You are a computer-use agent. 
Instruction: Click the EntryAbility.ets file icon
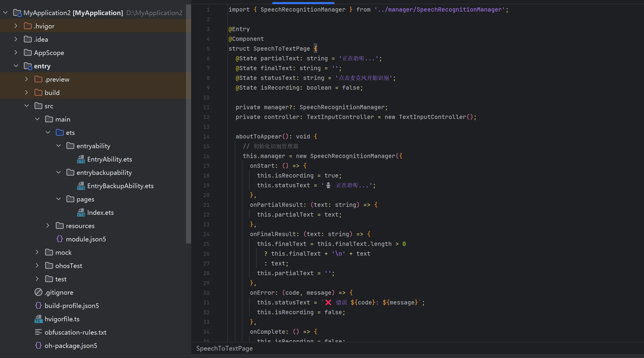pyautogui.click(x=81, y=159)
